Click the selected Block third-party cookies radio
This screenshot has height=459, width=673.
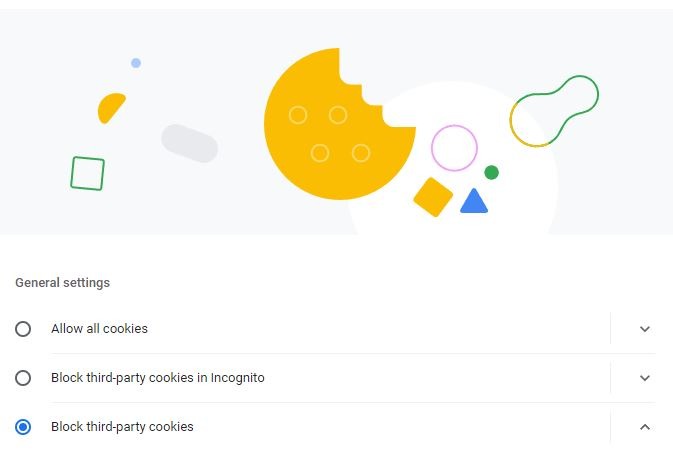tap(23, 427)
